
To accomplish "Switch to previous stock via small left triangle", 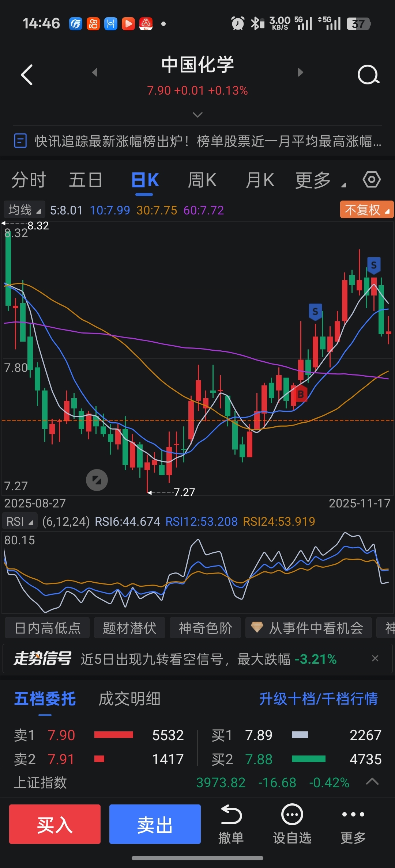I will click(95, 72).
